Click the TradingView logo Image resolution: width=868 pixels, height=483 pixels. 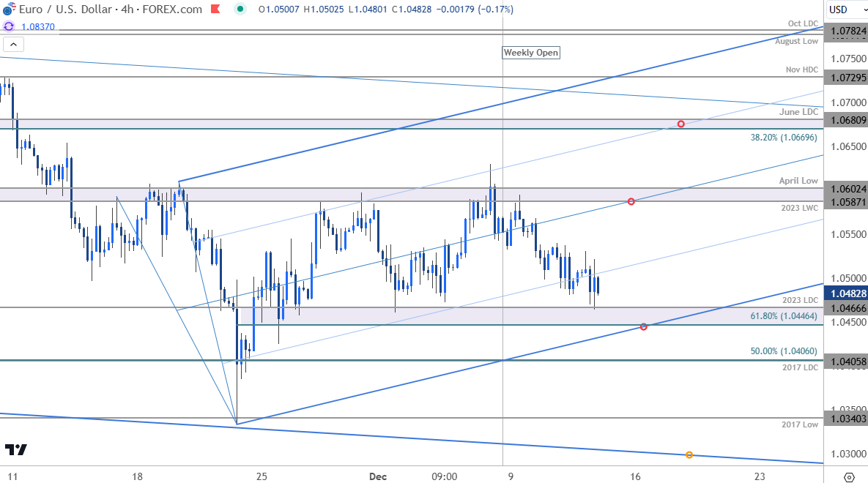point(16,449)
